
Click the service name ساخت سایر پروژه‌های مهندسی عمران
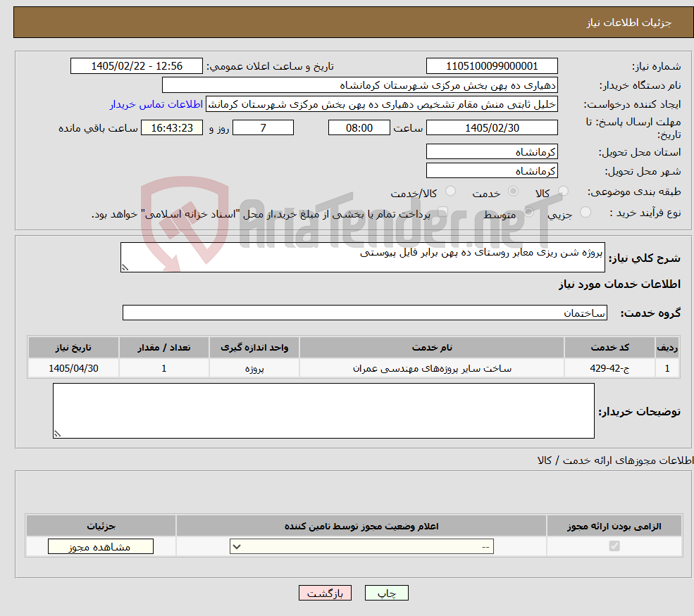coord(431,368)
